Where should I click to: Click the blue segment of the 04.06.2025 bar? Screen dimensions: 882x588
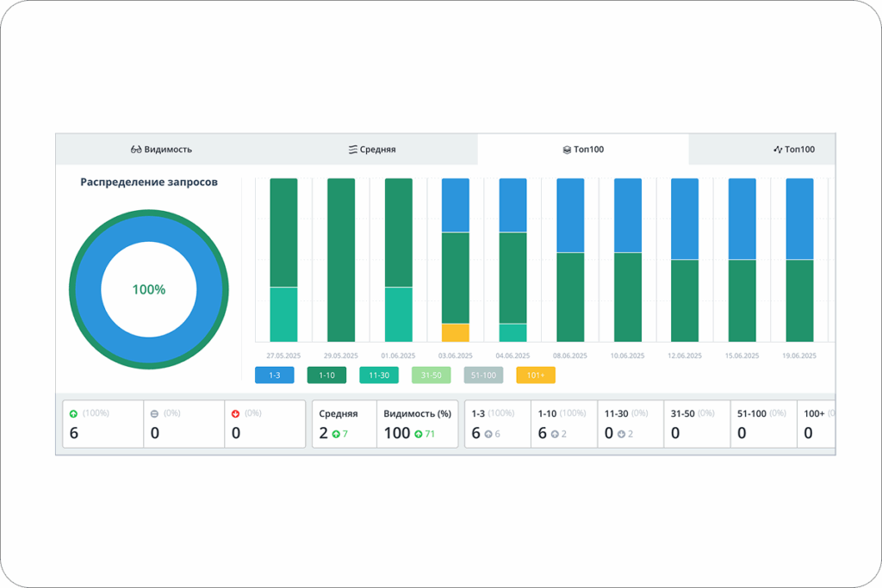tap(513, 205)
